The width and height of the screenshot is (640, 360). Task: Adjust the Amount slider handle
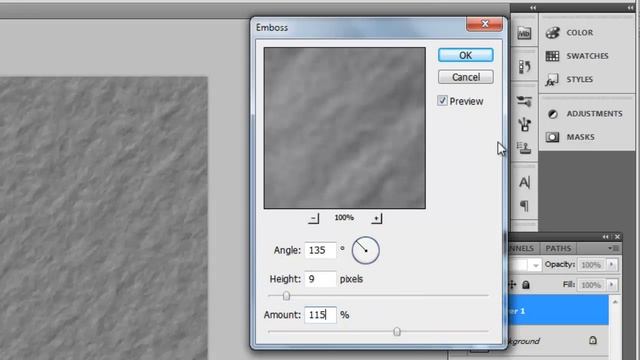pos(397,331)
